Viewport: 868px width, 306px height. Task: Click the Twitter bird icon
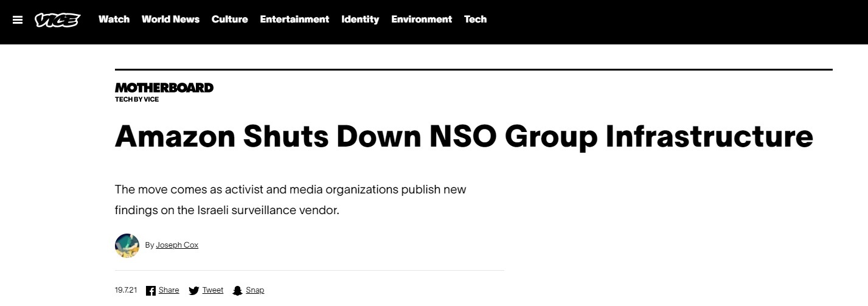point(194,291)
